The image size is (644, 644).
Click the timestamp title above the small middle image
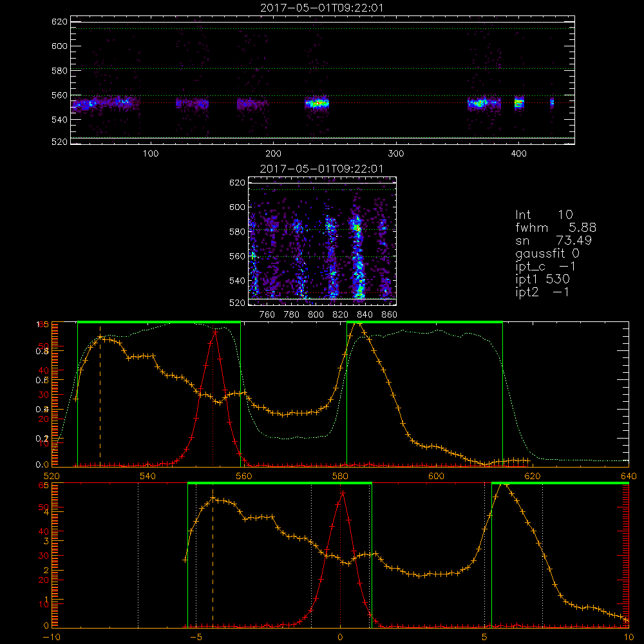[x=321, y=169]
